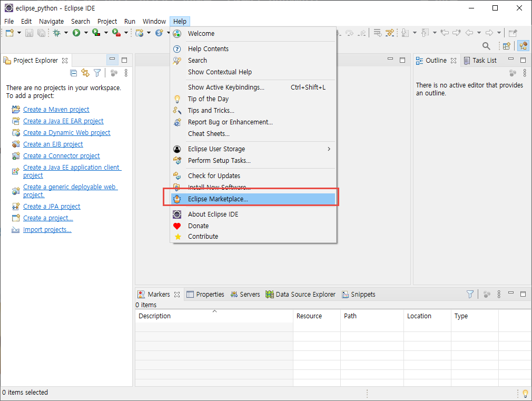Close the Outline tab

454,61
